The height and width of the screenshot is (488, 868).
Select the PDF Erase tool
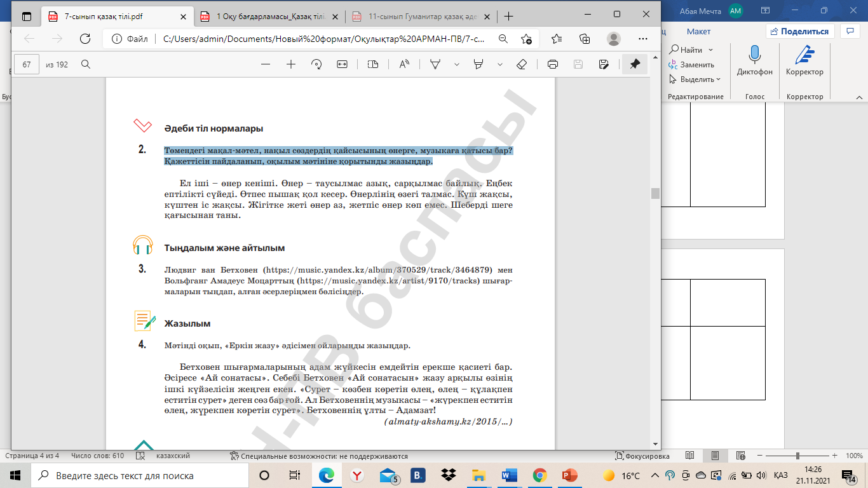tap(522, 64)
